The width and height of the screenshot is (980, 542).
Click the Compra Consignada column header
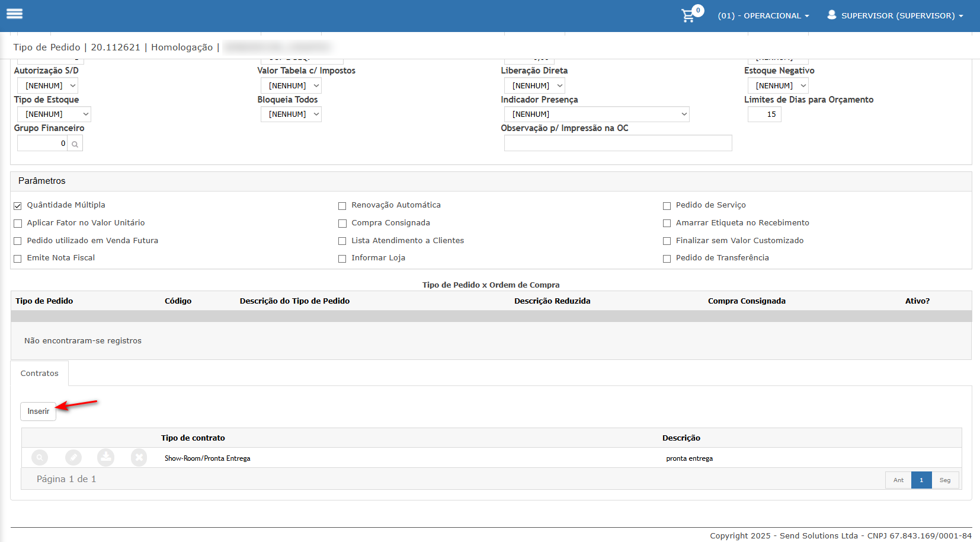point(747,301)
